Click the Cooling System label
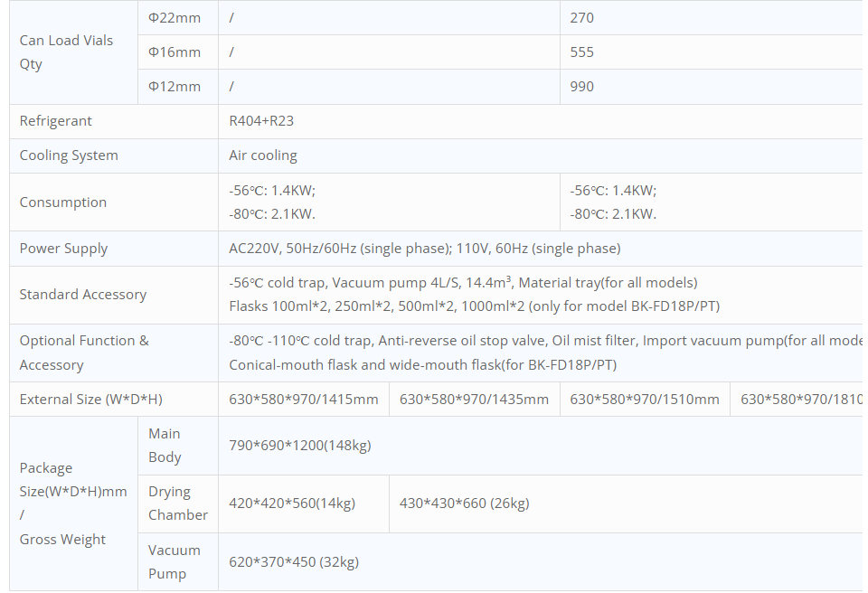This screenshot has width=868, height=593. tap(69, 155)
